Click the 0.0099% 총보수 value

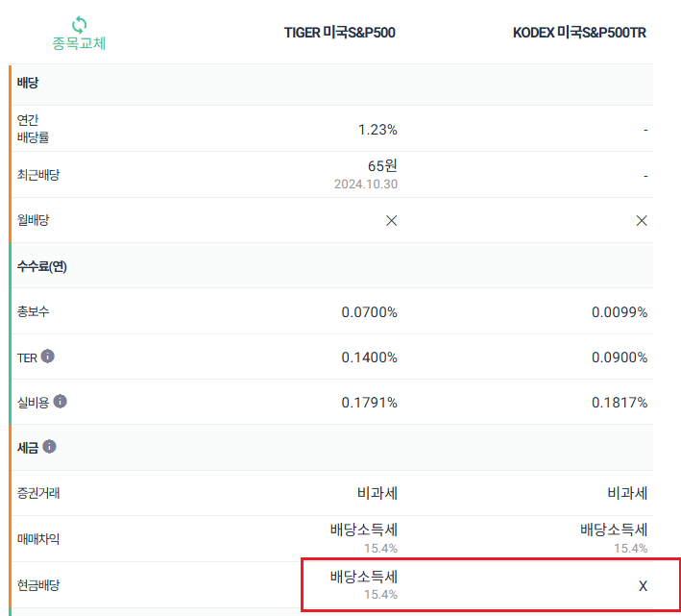620,312
